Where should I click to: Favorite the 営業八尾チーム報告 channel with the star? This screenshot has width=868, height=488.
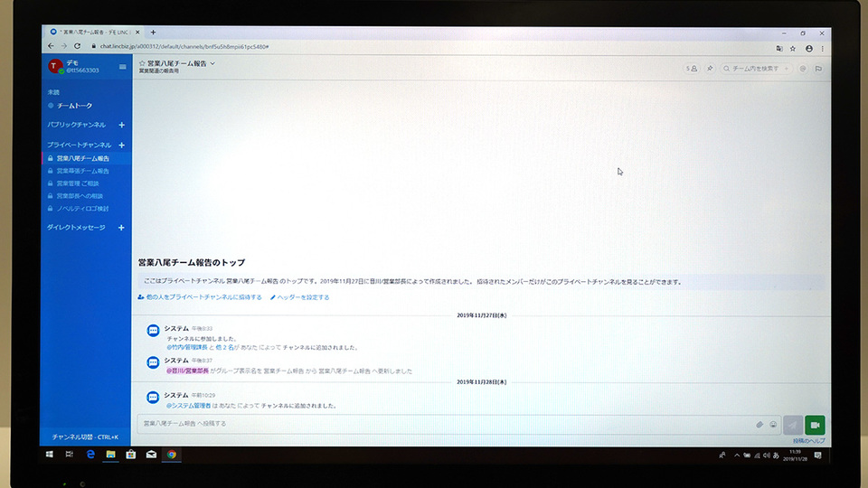(x=142, y=63)
